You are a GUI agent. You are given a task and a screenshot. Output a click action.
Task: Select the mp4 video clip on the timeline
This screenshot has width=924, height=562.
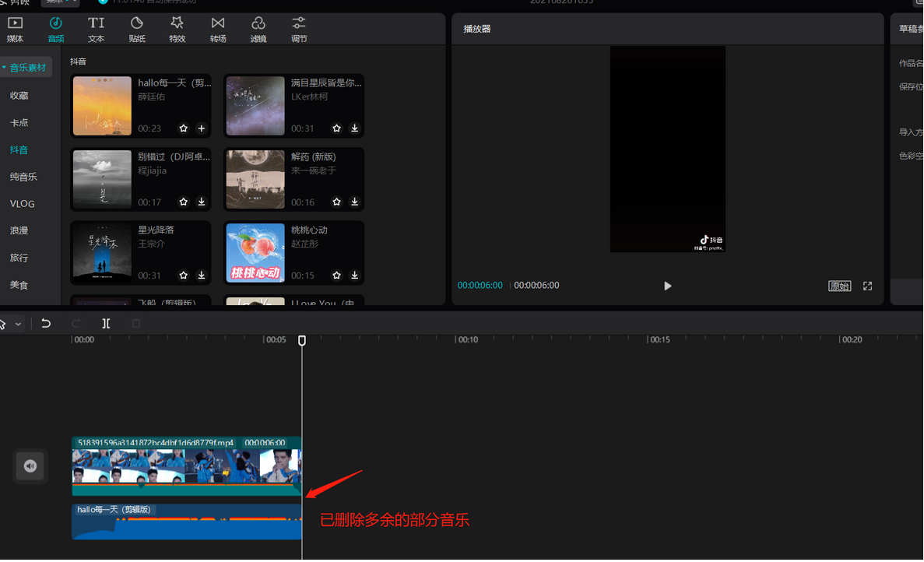pos(187,466)
